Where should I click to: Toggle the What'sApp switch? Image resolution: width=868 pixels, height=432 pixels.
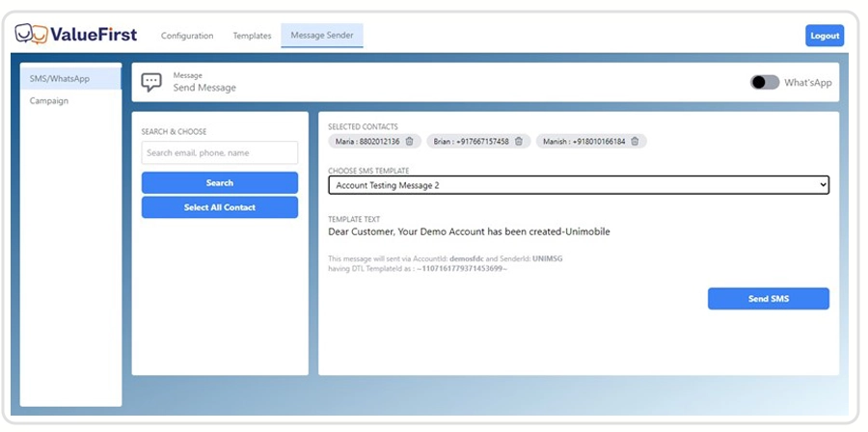point(765,82)
